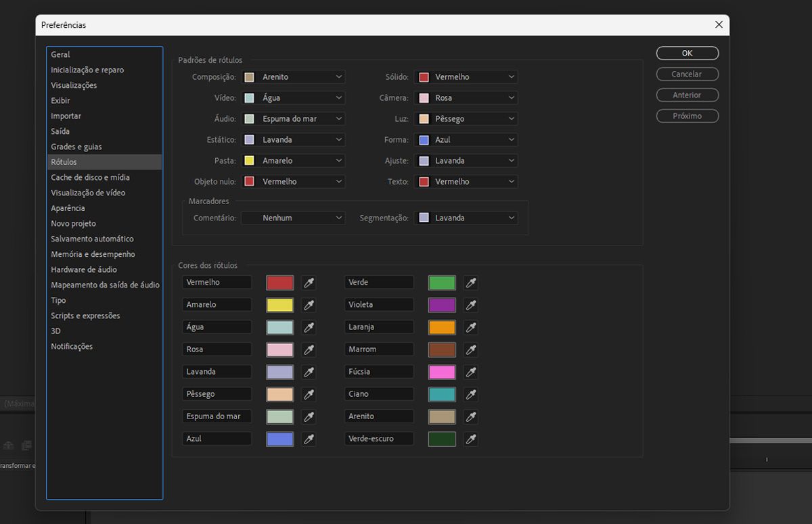812x524 pixels.
Task: Change the Ajuste label dropdown
Action: coord(466,161)
